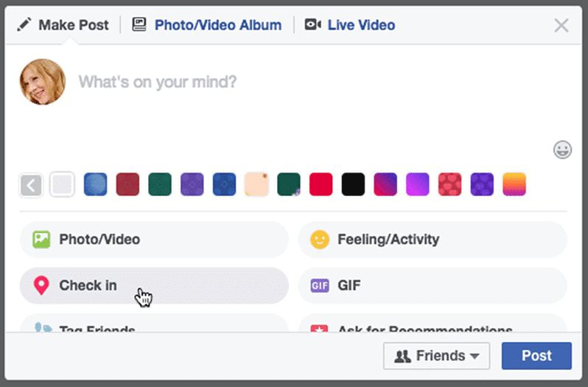Select the solid red background swatch

point(321,184)
